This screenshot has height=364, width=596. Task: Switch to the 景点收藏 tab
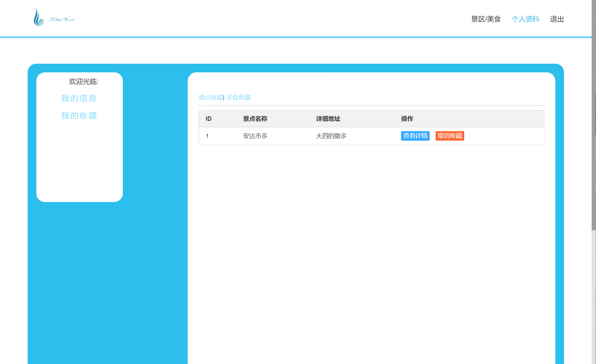(x=211, y=97)
